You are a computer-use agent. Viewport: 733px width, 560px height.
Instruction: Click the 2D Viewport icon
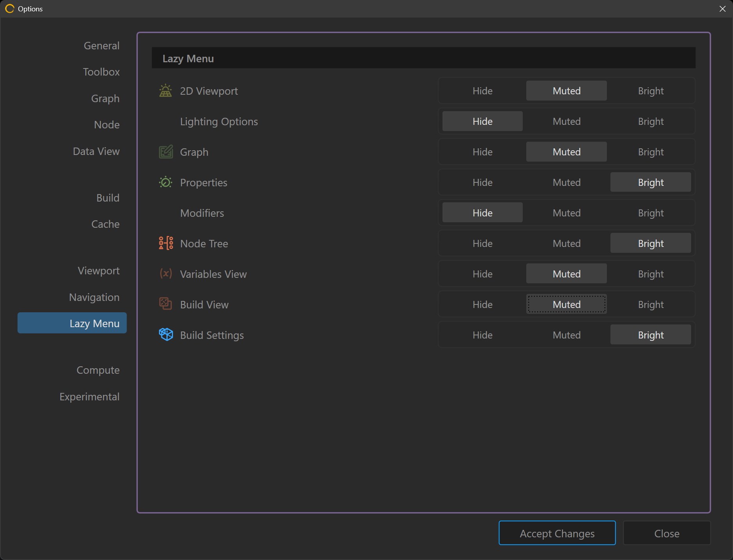(x=166, y=91)
